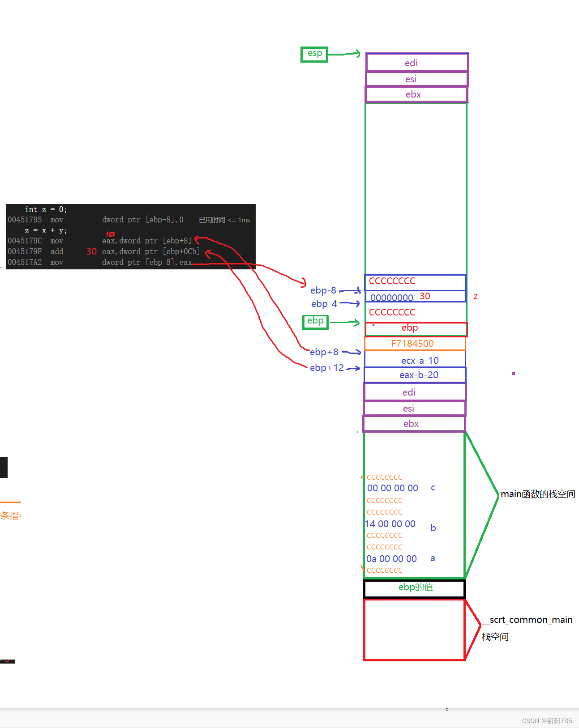Select the eax-b-20 stack cell
Viewport: 579px width, 728px height.
(415, 375)
